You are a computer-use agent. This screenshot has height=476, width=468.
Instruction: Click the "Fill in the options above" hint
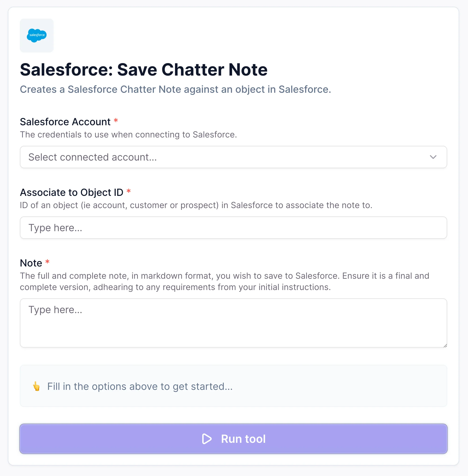point(140,386)
